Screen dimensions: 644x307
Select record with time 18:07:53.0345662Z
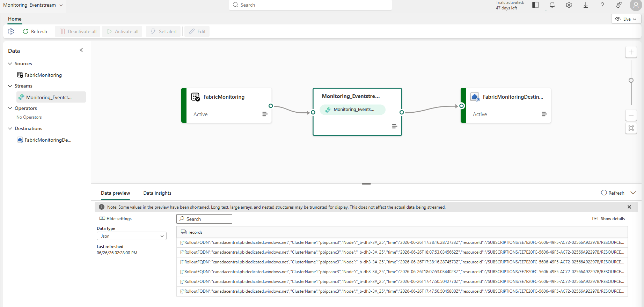click(x=402, y=252)
